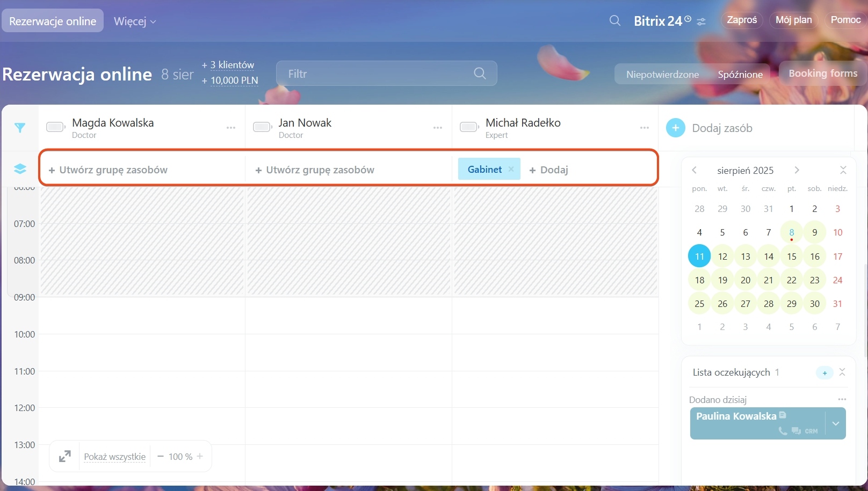Image resolution: width=868 pixels, height=491 pixels.
Task: Click the Pokaż wszystkie link
Action: [114, 457]
